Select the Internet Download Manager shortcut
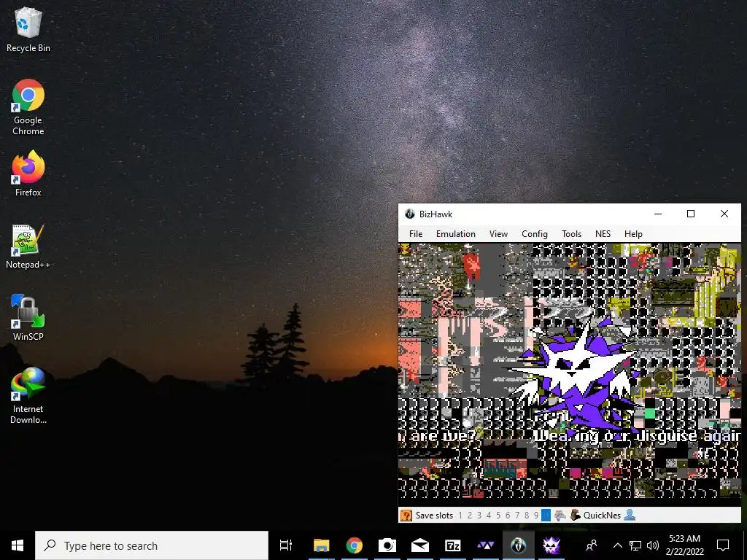 pyautogui.click(x=28, y=396)
